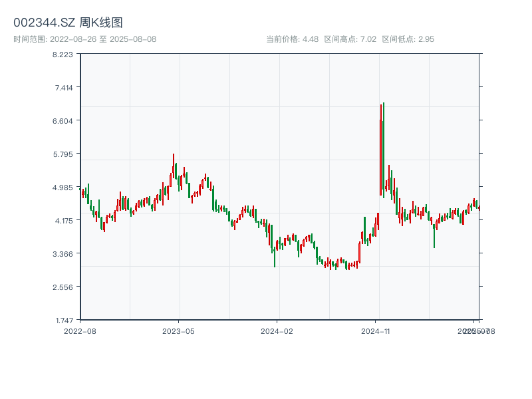Click the tallest green candle near 7.02 peak
Image resolution: width=532 pixels, height=399 pixels.
[384, 150]
